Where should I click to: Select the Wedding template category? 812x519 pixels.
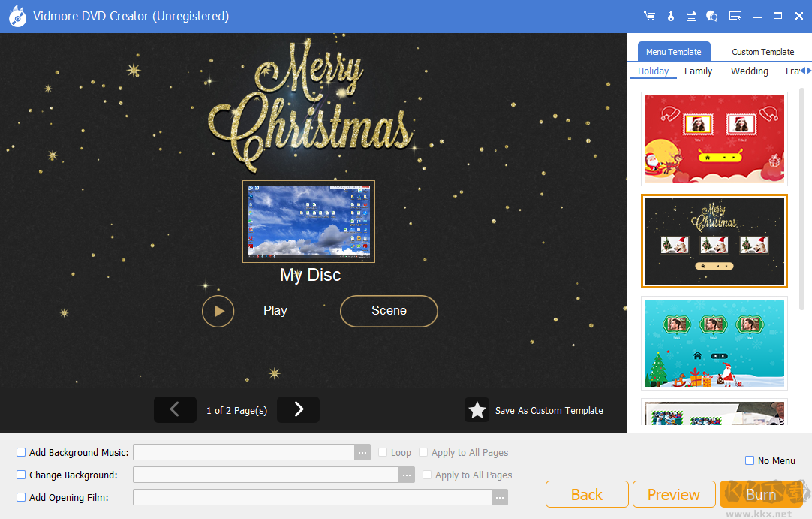pyautogui.click(x=748, y=71)
